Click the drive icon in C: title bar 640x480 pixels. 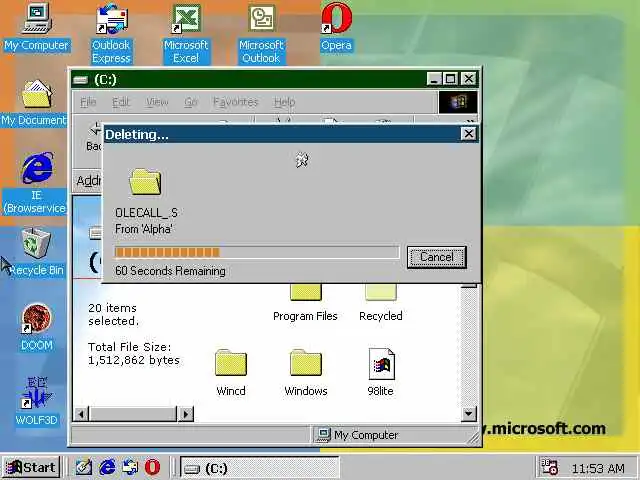[x=81, y=80]
